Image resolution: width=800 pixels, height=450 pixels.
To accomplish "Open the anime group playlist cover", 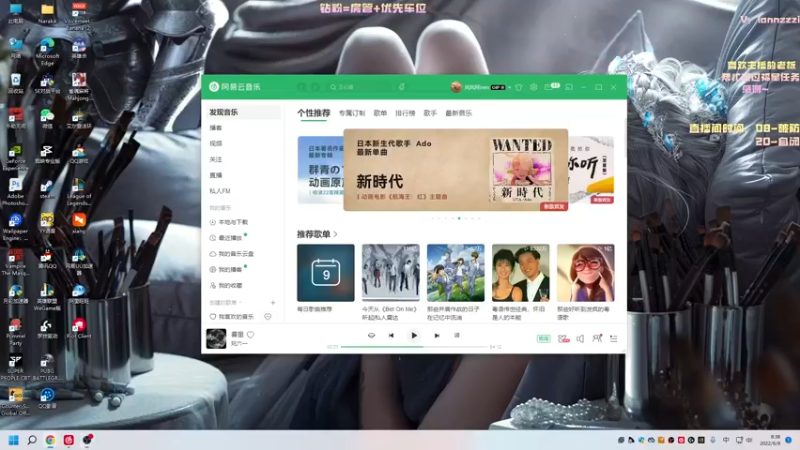I will pyautogui.click(x=456, y=273).
